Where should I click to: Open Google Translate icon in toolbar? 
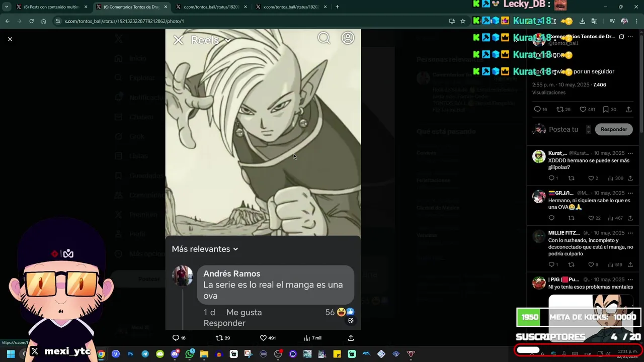point(594,21)
